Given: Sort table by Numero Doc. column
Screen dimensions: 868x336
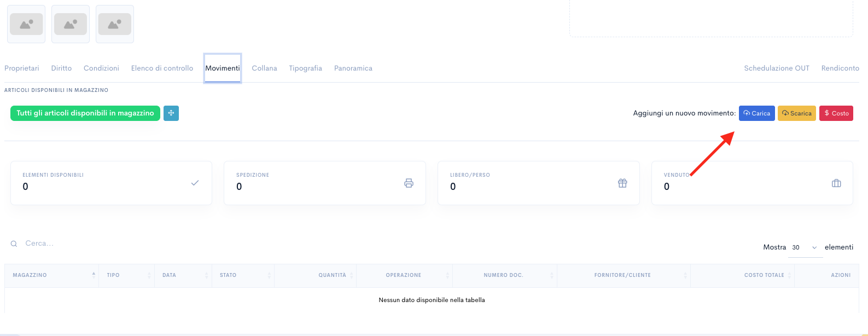Looking at the screenshot, I should (504, 275).
